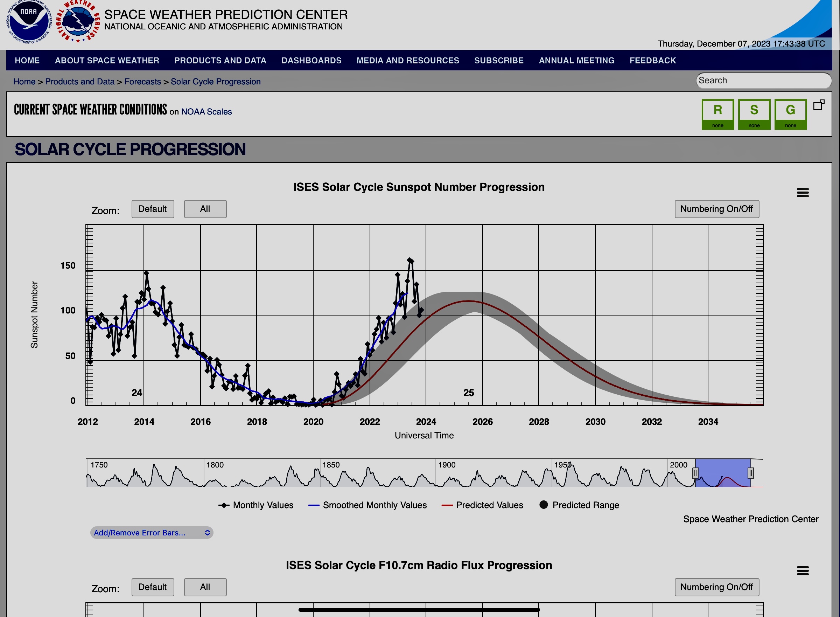Click the All zoom button on sunspot chart

coord(205,209)
